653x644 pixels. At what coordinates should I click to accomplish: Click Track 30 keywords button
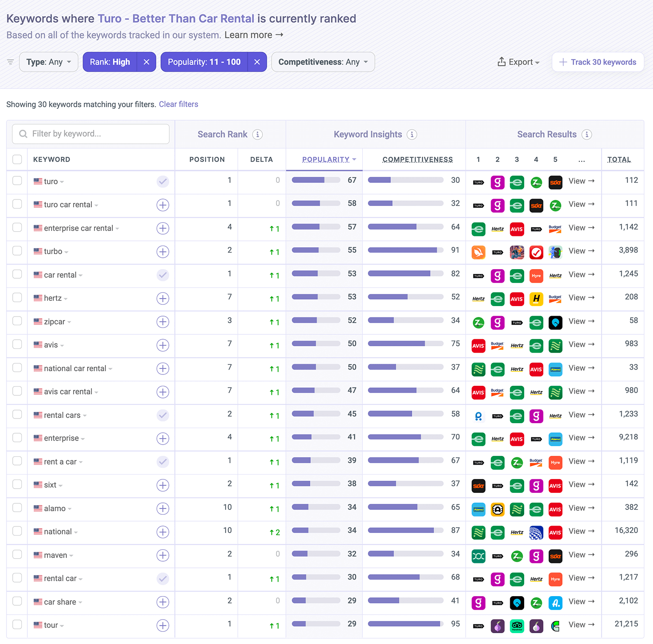pos(598,62)
